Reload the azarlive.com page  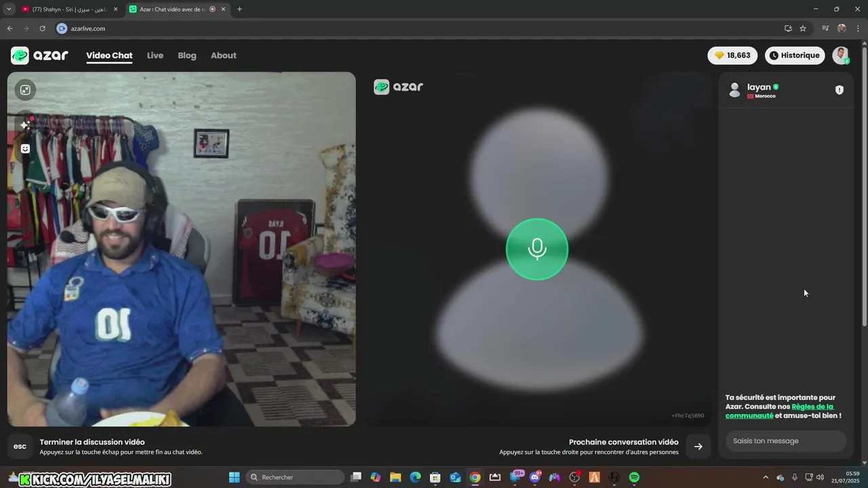click(42, 28)
